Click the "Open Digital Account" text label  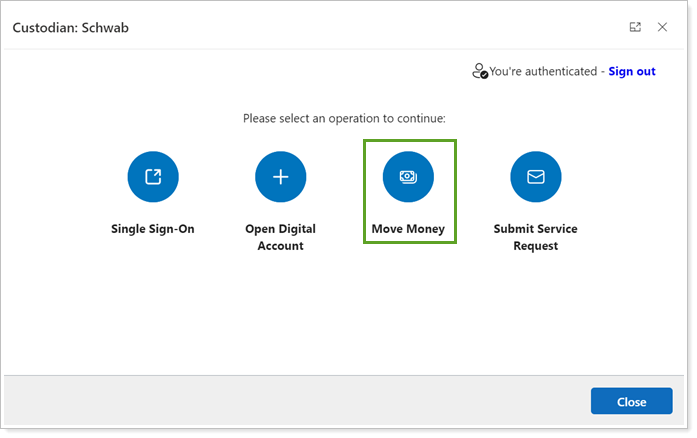click(280, 237)
